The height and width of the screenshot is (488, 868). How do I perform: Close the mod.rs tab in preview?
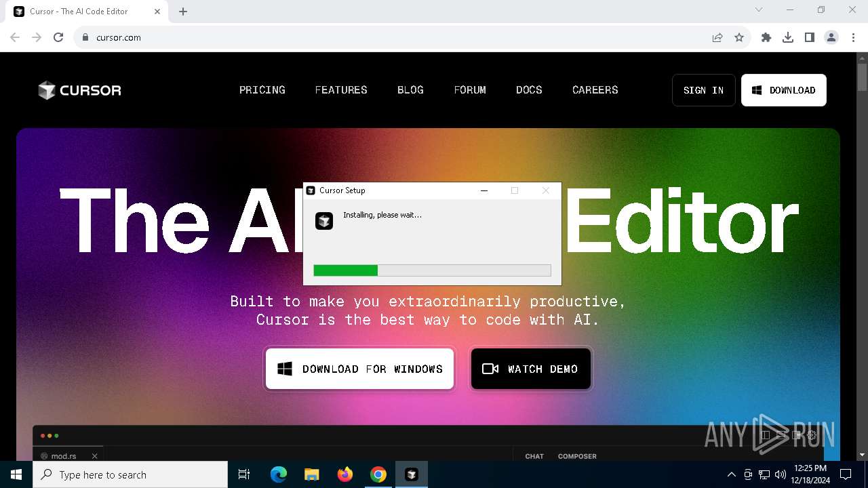pyautogui.click(x=95, y=456)
